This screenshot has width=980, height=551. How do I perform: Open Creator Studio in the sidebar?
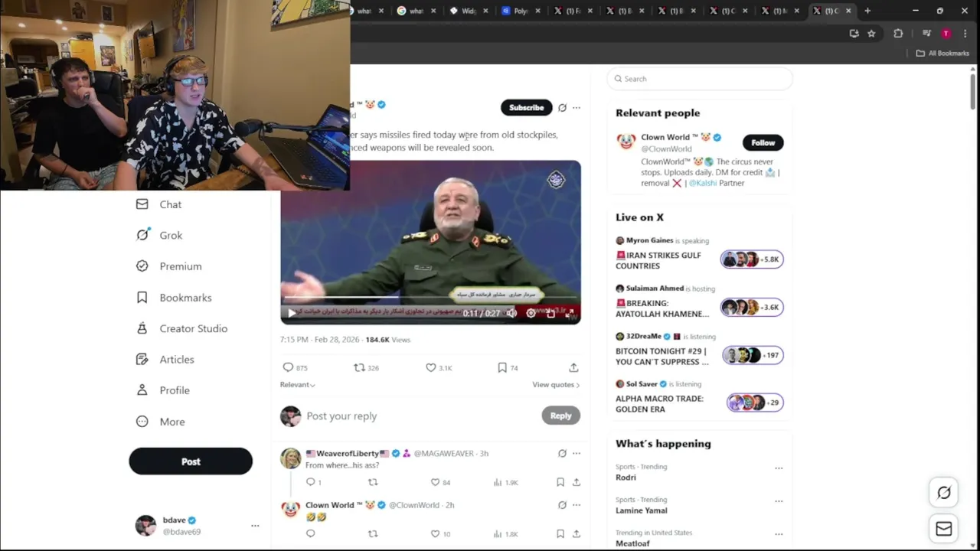click(181, 328)
